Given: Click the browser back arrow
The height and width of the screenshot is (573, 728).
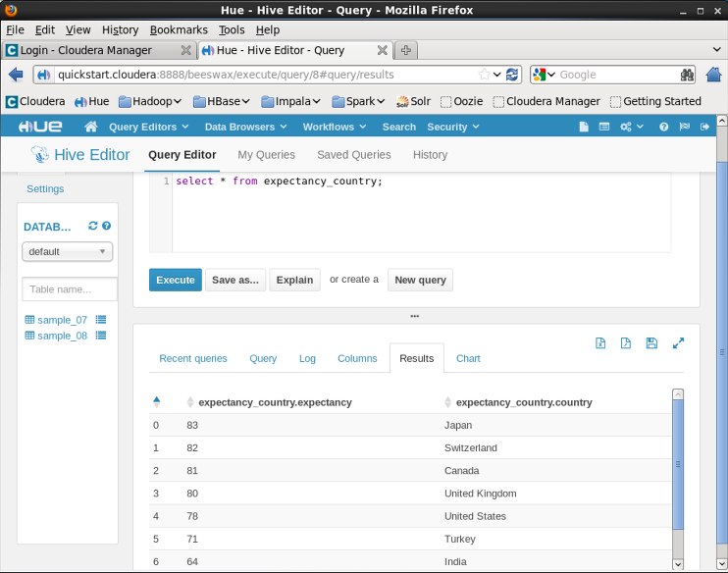Looking at the screenshot, I should pos(16,75).
